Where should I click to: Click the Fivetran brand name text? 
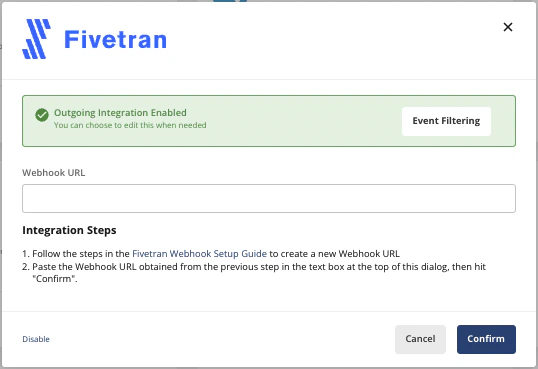click(x=116, y=39)
